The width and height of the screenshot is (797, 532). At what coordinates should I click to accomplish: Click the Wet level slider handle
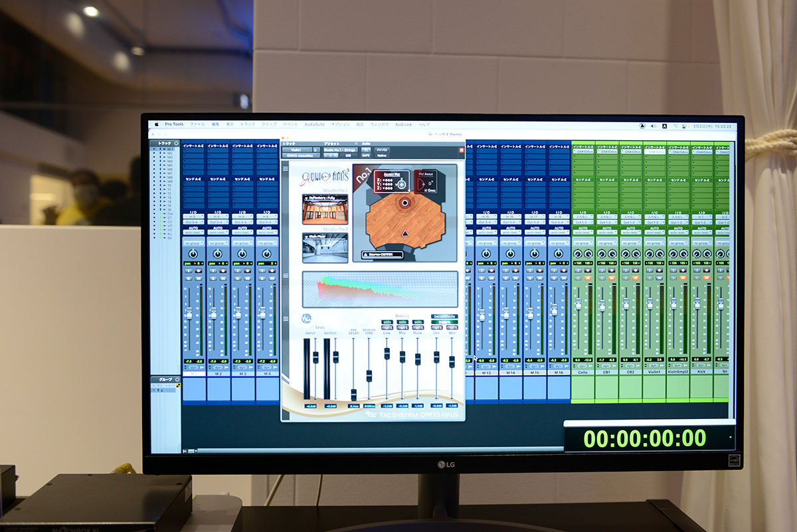click(452, 362)
